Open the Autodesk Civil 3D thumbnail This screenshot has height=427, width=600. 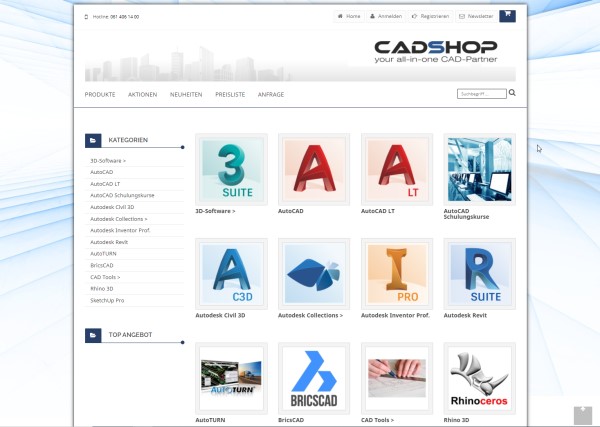(231, 274)
